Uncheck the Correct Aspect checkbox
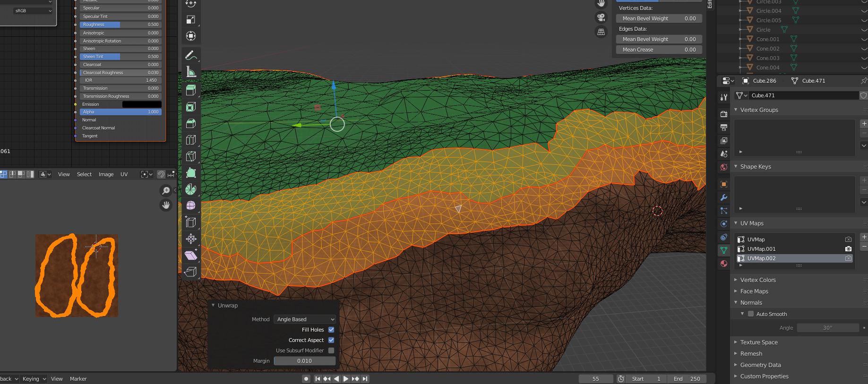 [x=331, y=340]
